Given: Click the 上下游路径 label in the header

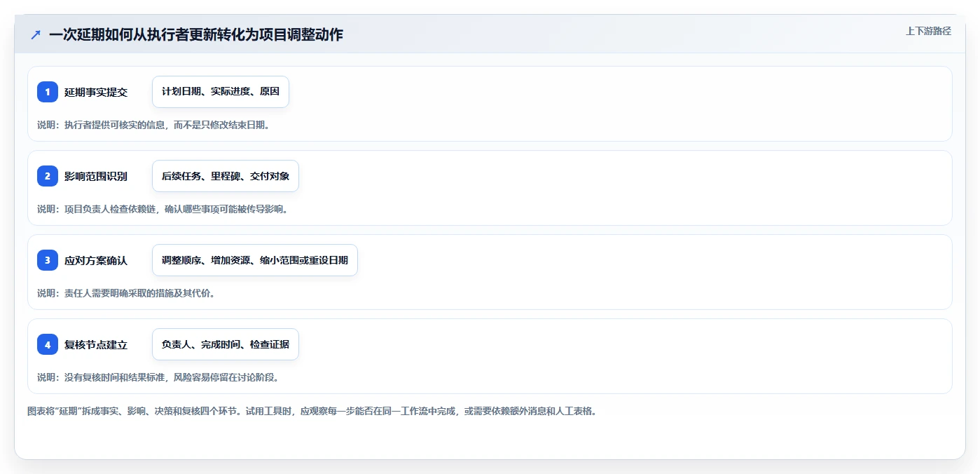Looking at the screenshot, I should (x=928, y=31).
